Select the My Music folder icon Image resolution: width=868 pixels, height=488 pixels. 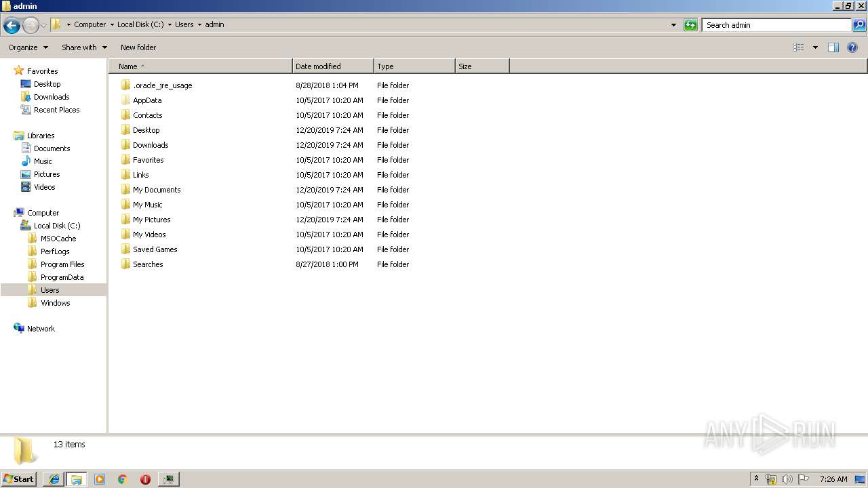[x=125, y=205]
